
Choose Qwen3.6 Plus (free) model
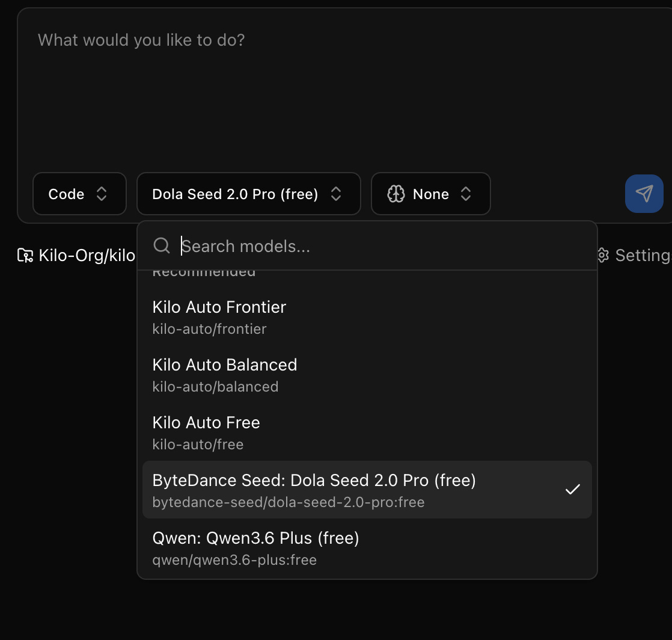coord(367,548)
